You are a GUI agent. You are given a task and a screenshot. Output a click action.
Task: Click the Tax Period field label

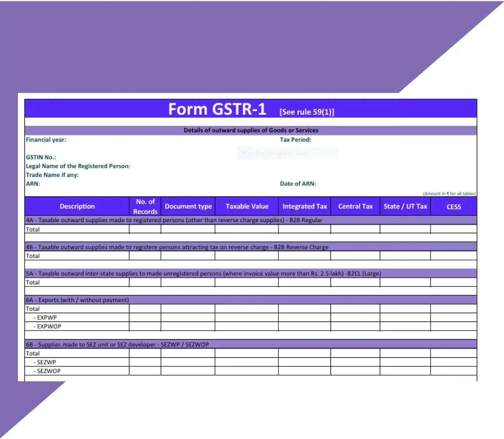(x=295, y=140)
